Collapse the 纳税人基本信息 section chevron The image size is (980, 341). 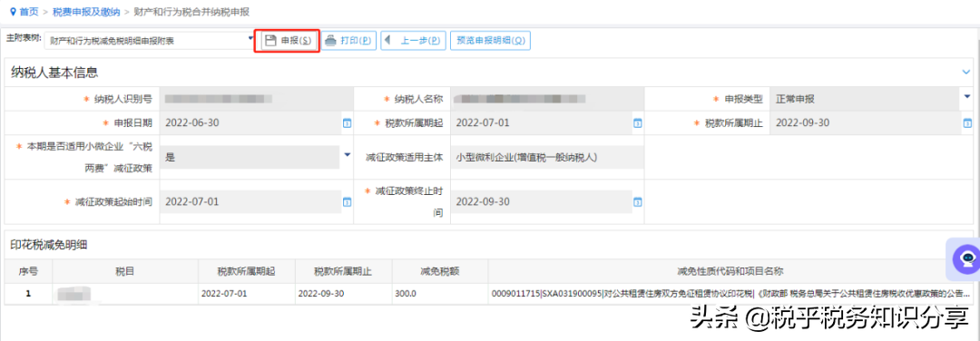[x=966, y=73]
